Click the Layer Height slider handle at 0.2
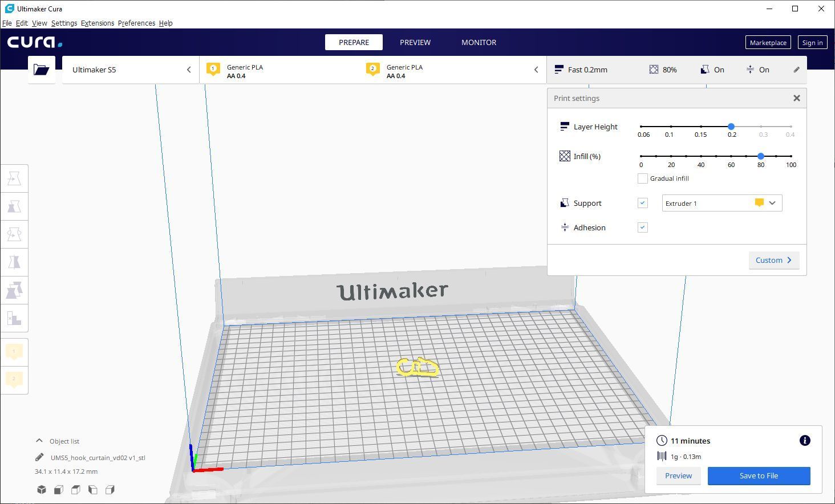This screenshot has width=835, height=504. point(731,126)
